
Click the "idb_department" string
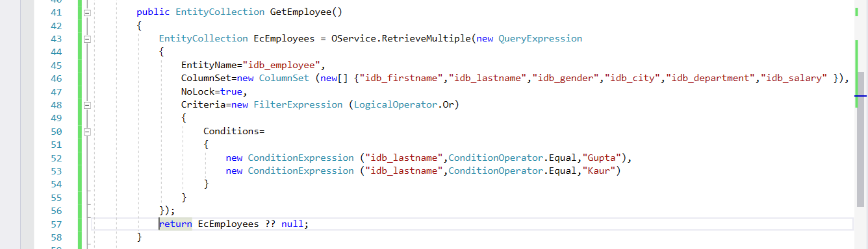pyautogui.click(x=710, y=78)
